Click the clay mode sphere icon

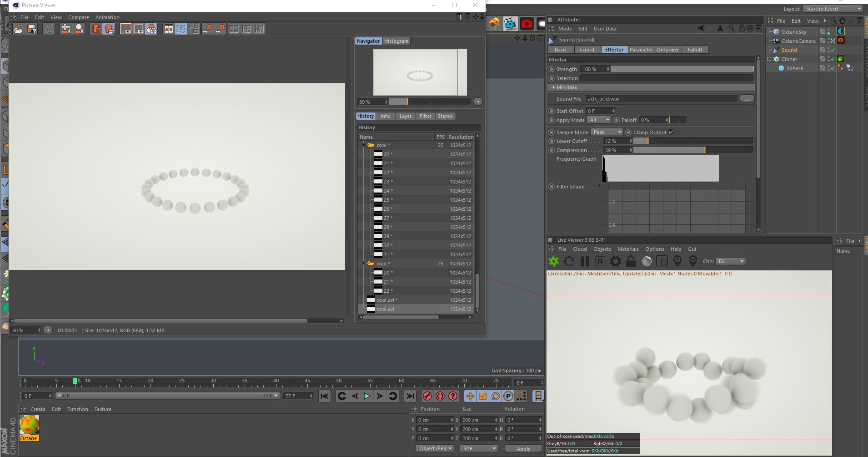click(x=646, y=261)
